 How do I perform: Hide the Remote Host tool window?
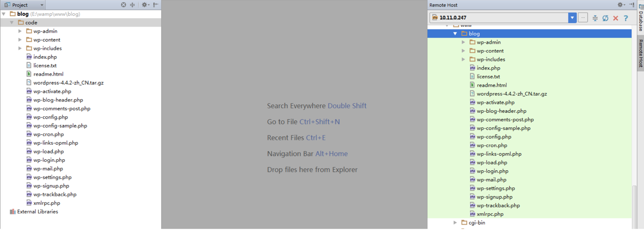click(632, 5)
